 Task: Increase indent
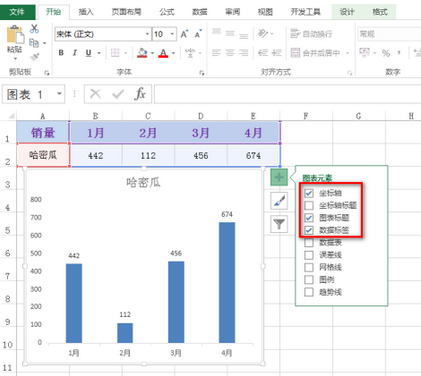click(276, 53)
